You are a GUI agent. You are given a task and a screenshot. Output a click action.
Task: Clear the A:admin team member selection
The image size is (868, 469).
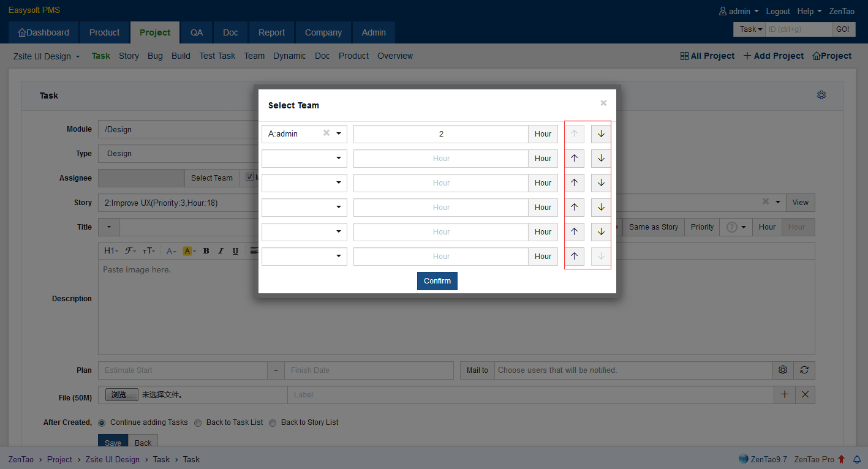[326, 133]
